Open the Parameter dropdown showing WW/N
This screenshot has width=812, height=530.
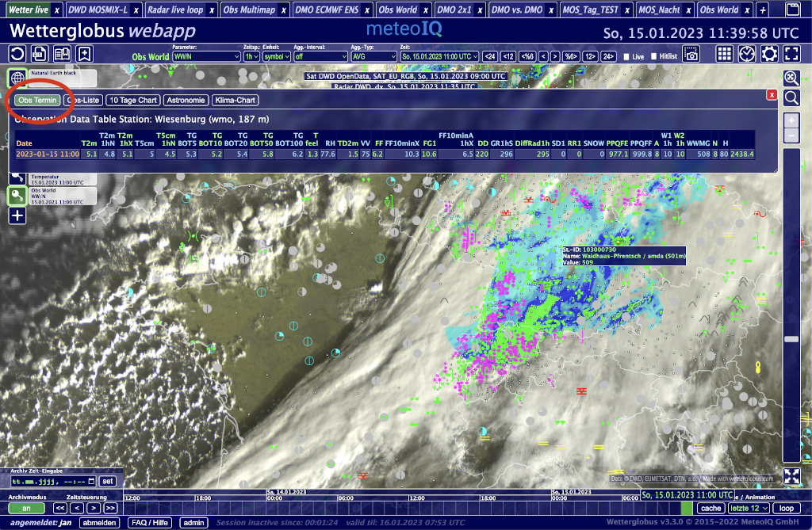(x=206, y=57)
